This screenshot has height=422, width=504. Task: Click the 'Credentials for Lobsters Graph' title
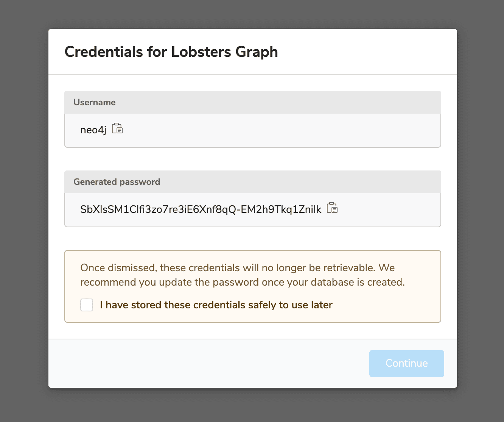[171, 52]
